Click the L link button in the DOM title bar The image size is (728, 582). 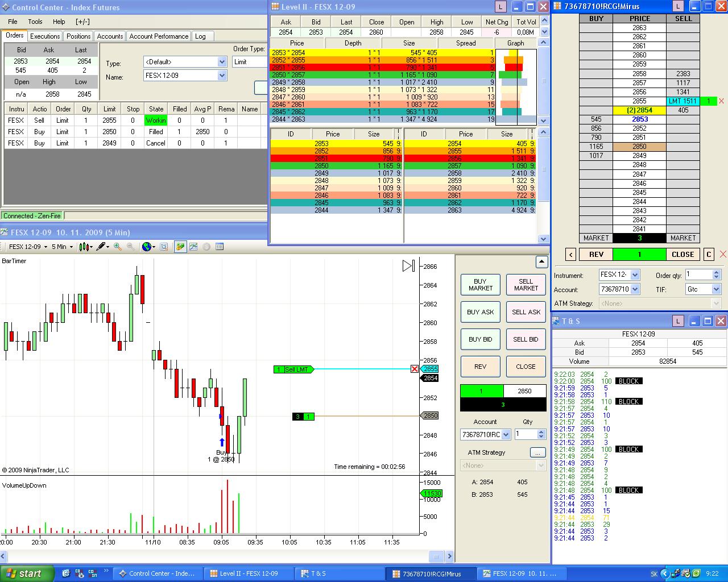point(678,6)
